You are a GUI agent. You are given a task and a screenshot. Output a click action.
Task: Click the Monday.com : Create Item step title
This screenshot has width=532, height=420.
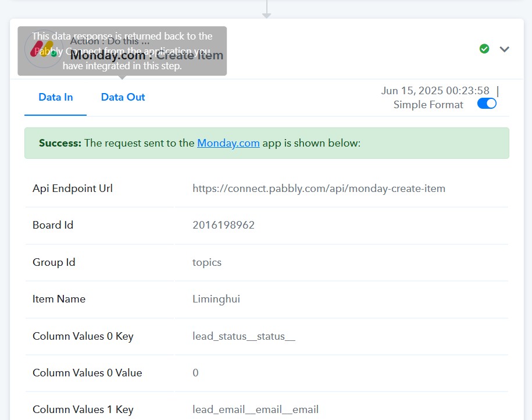147,55
